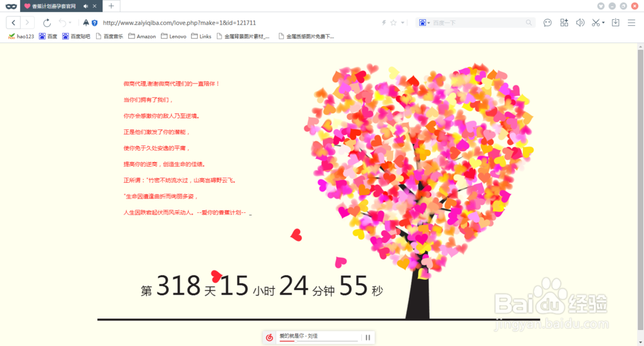Open the 百度 bookmark
The width and height of the screenshot is (644, 346).
(48, 37)
